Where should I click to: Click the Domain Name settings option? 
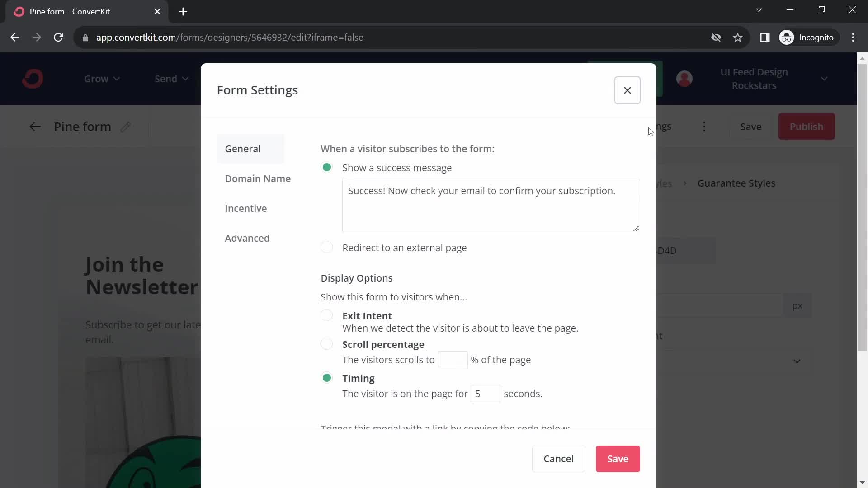pos(259,178)
